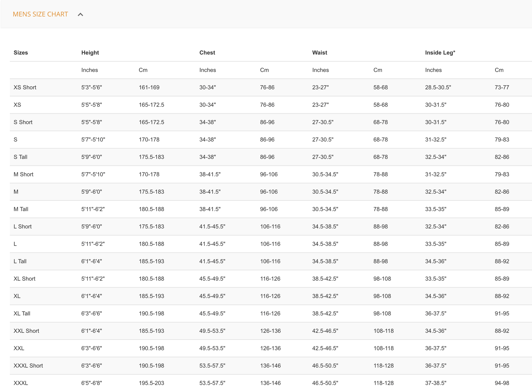The width and height of the screenshot is (532, 392).
Task: Click the 161-169 height cm cell
Action: pos(149,87)
